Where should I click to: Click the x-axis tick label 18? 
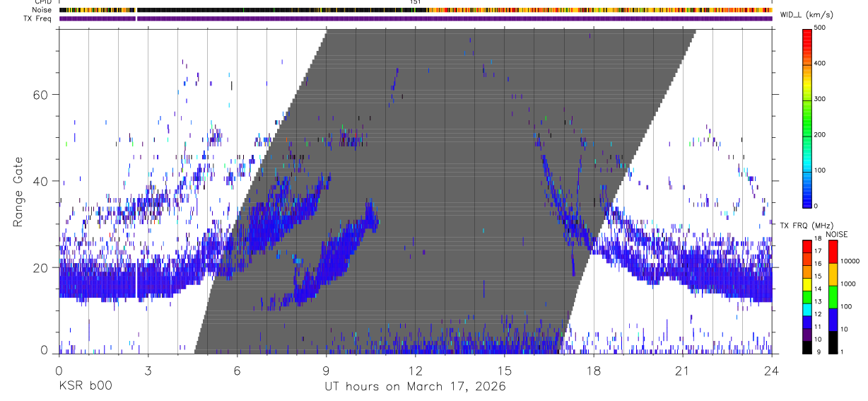pyautogui.click(x=593, y=371)
